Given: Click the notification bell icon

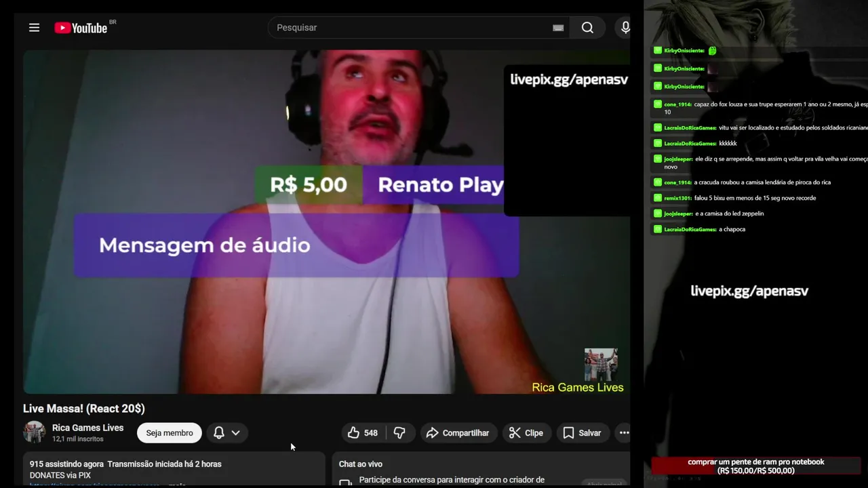Looking at the screenshot, I should tap(219, 432).
